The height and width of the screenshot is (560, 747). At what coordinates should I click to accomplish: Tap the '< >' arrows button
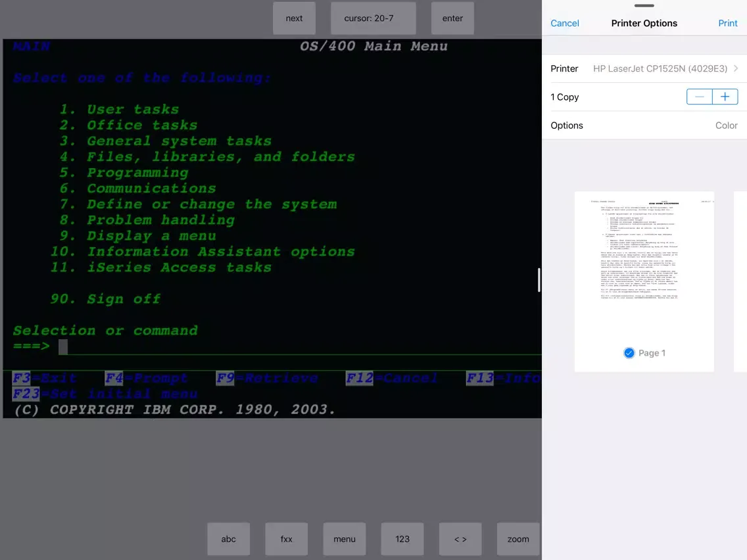point(460,539)
